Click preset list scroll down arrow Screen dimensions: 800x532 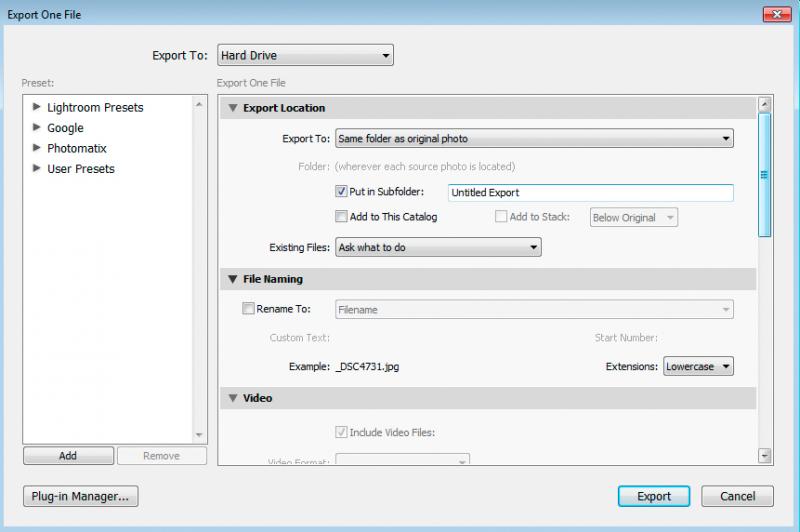(199, 435)
